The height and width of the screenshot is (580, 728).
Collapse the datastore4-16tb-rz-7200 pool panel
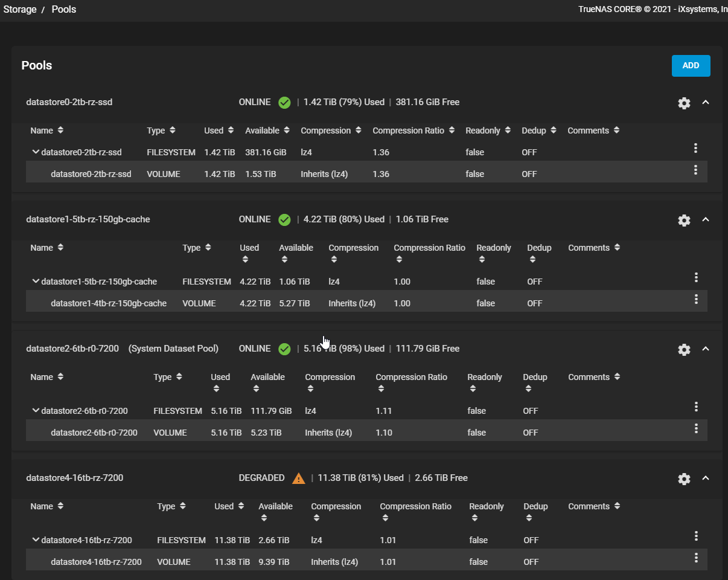click(x=705, y=478)
